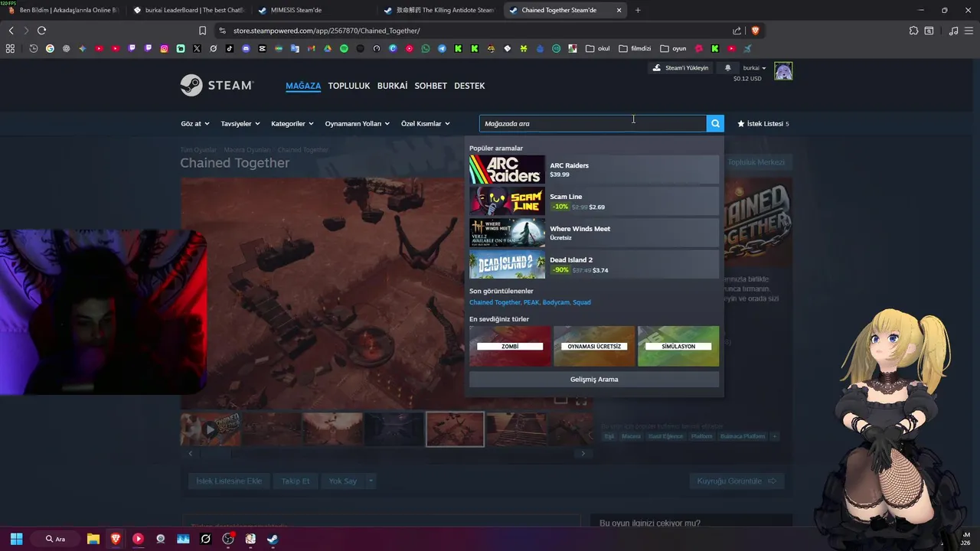Open Brave Shields lion icon in address bar

tap(755, 31)
